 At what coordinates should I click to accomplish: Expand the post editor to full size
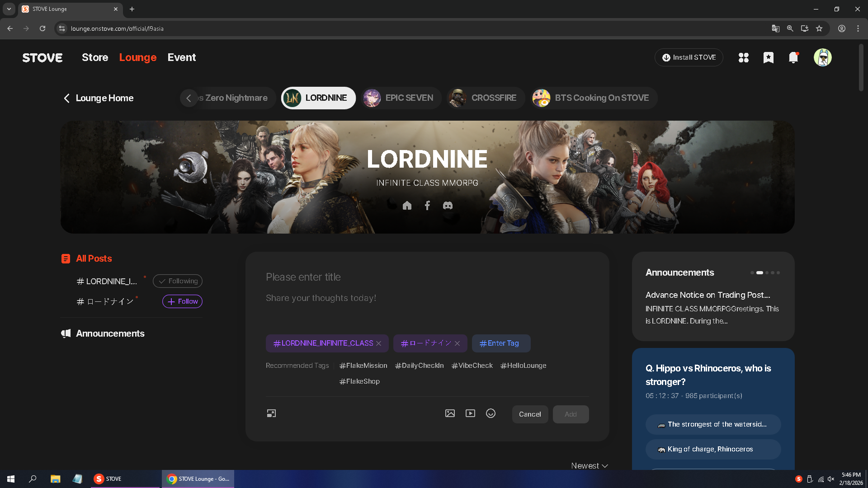pyautogui.click(x=271, y=413)
